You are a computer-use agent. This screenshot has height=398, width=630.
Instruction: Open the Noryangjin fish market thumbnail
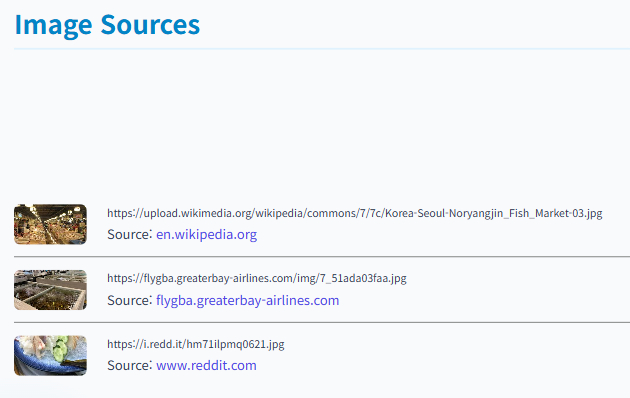point(50,224)
